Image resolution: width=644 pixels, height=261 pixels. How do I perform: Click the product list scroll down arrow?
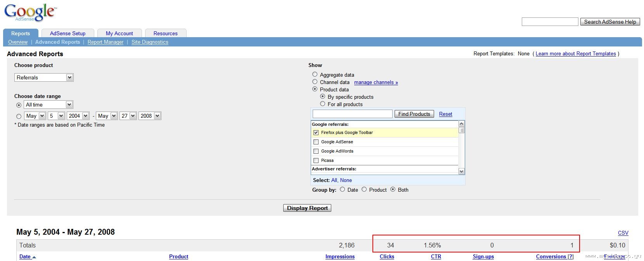[x=462, y=171]
